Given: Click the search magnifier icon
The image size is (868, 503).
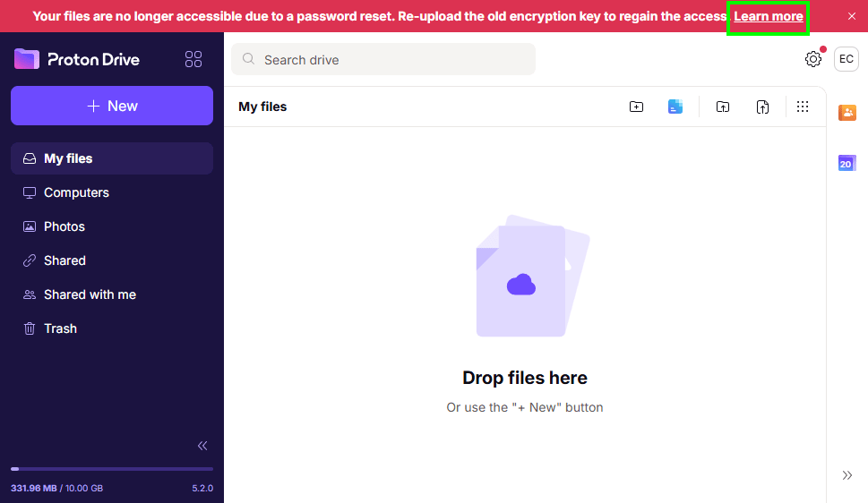Looking at the screenshot, I should [x=248, y=59].
